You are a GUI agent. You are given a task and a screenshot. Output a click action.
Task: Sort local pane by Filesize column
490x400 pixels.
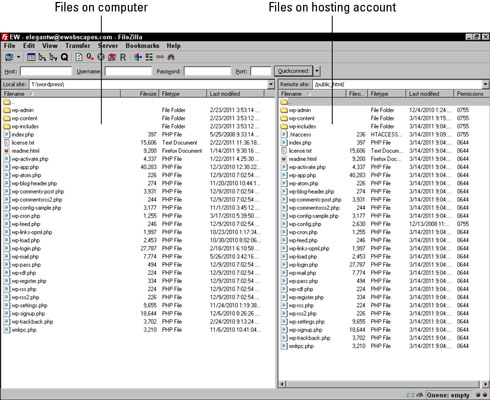(x=140, y=94)
